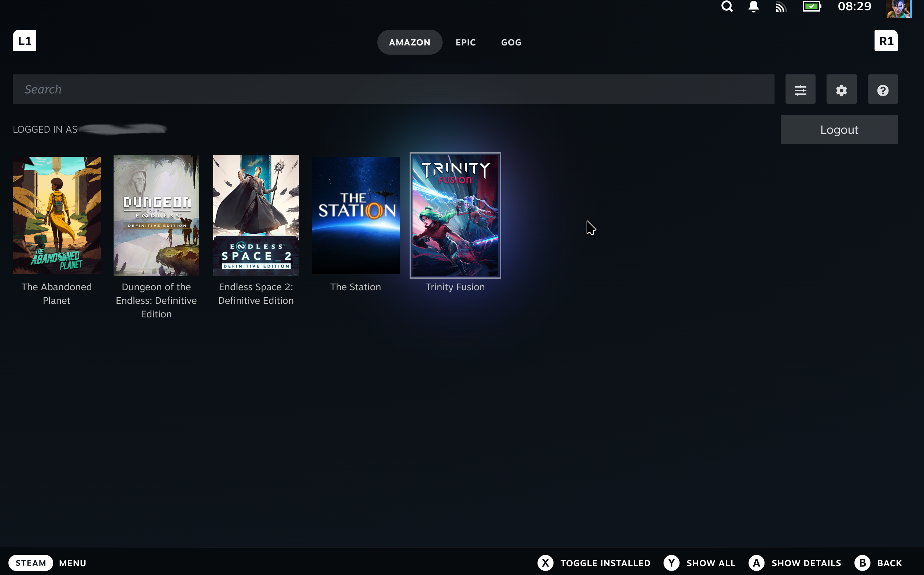Open user profile avatar

899,9
